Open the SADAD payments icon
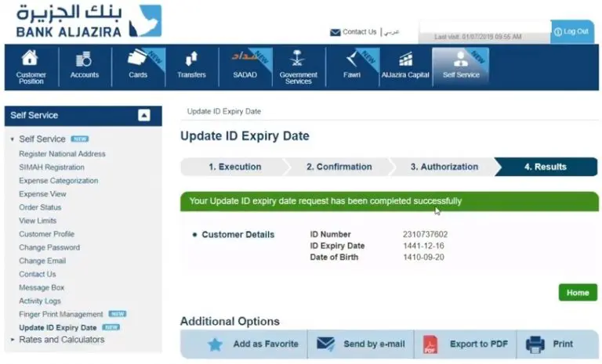602x364 pixels. coord(245,57)
